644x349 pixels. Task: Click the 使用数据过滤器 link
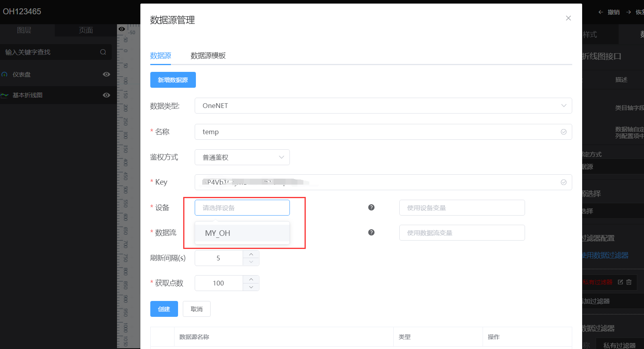coord(605,255)
